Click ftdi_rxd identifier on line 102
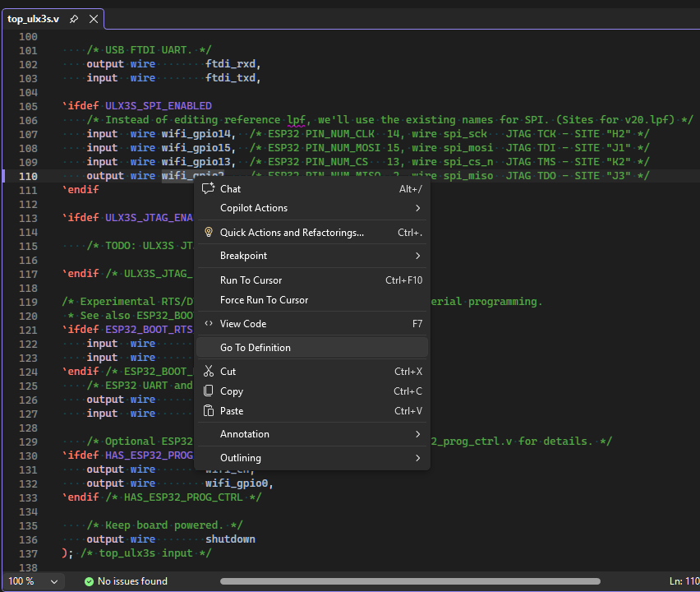700x592 pixels. tap(230, 64)
